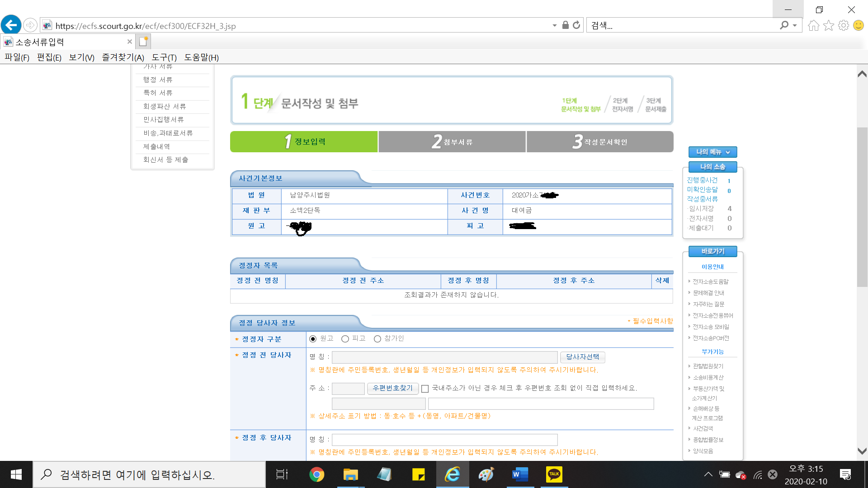This screenshot has height=488, width=868.
Task: Click 정정 후 당사자 명칭 input field
Action: point(444,440)
